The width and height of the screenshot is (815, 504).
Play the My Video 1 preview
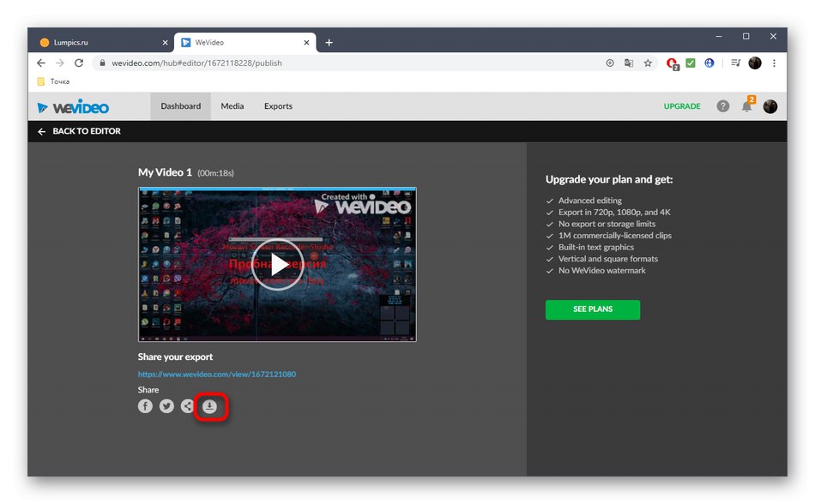pos(277,265)
